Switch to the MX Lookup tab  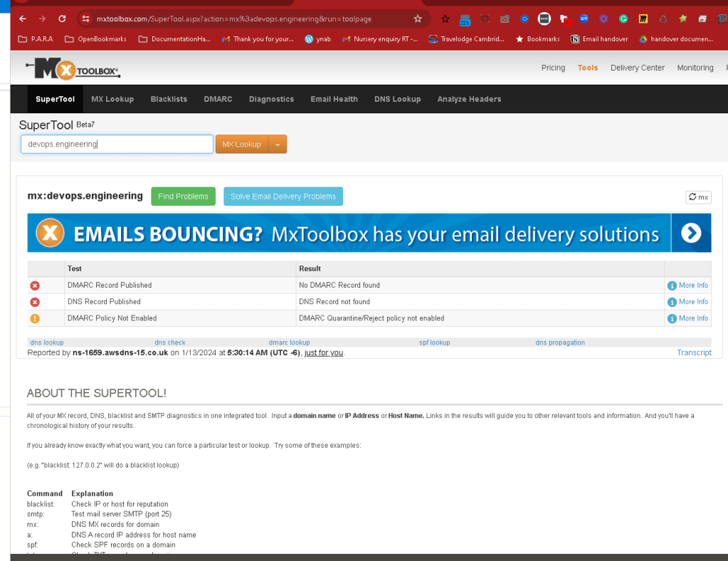(112, 99)
